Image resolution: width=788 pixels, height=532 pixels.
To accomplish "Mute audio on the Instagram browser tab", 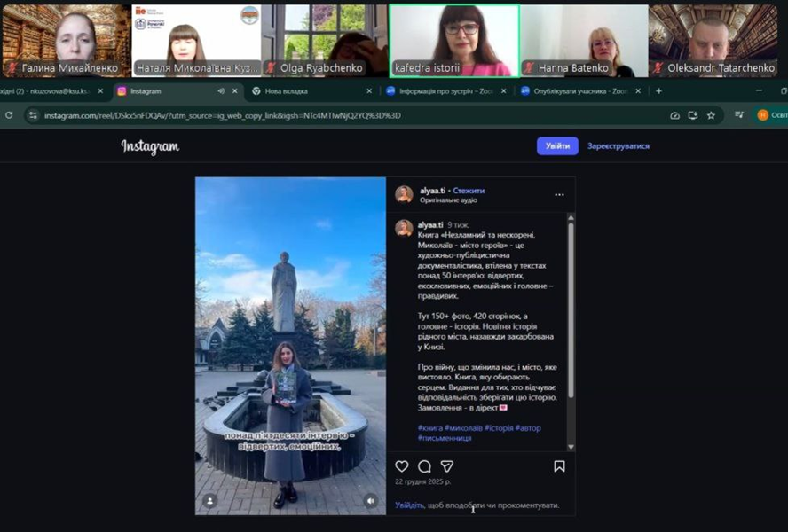I will click(x=221, y=90).
